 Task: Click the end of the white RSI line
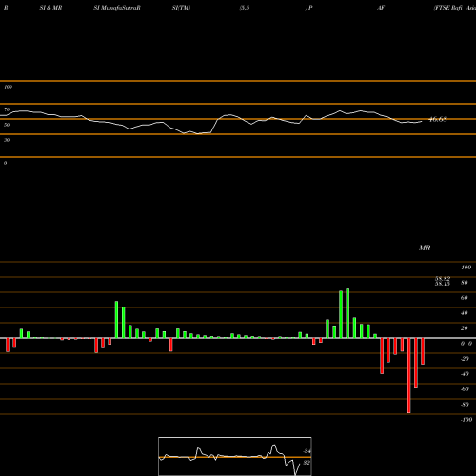point(422,121)
